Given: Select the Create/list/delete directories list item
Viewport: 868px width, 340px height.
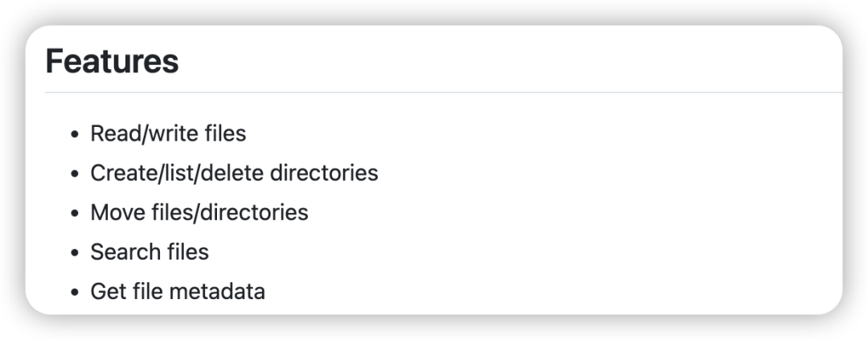Looking at the screenshot, I should click(x=234, y=173).
